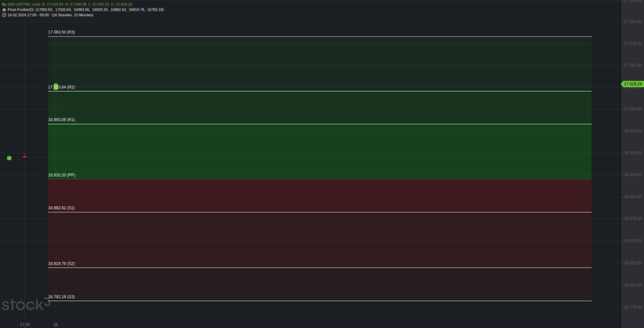Click the 17:30 time axis marker
The image size is (644, 328).
click(25, 325)
